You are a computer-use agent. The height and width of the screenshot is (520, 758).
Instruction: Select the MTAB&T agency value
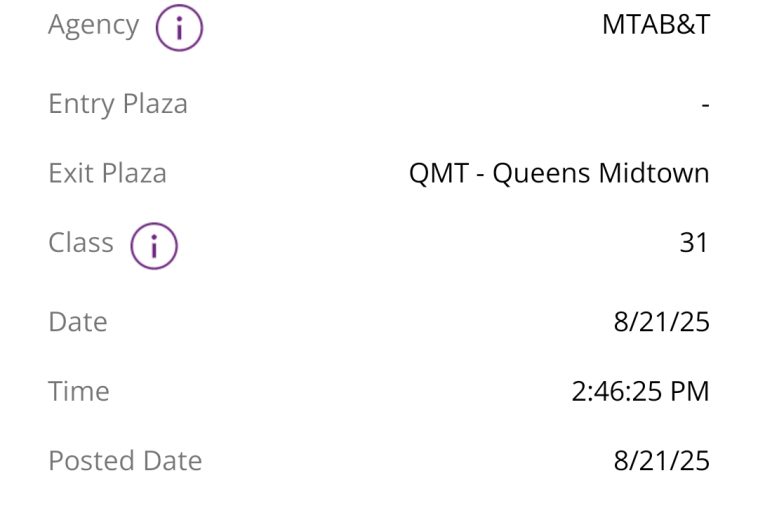coord(655,25)
